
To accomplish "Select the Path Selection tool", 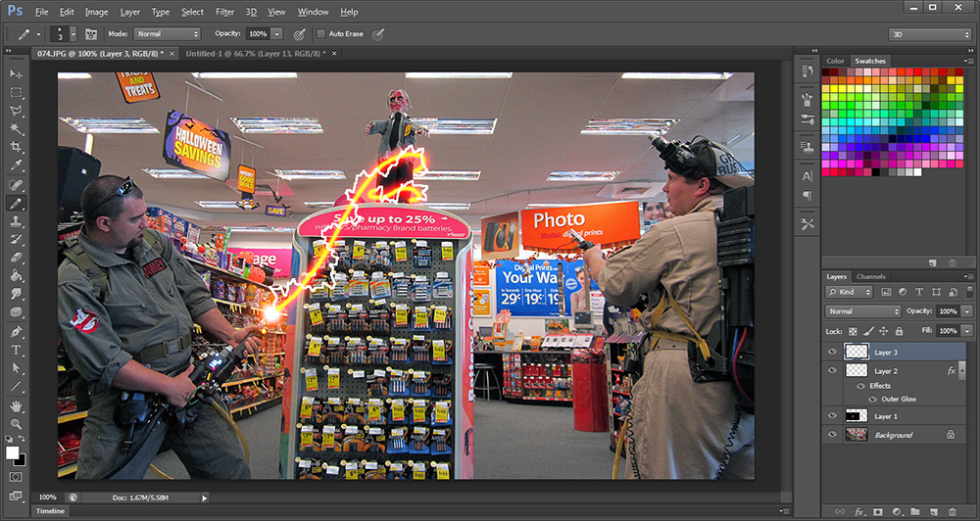I will pos(16,368).
